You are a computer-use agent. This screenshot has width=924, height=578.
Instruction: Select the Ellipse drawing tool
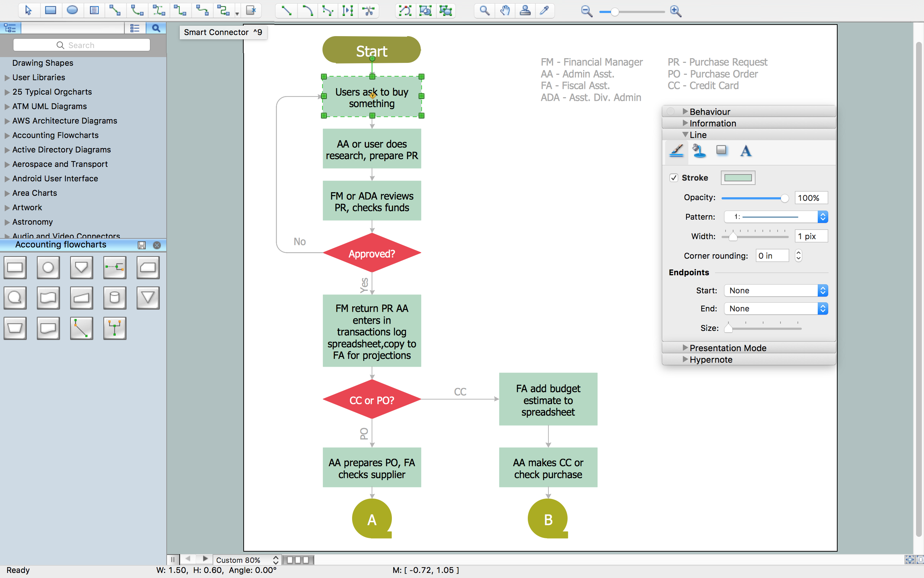click(x=72, y=10)
